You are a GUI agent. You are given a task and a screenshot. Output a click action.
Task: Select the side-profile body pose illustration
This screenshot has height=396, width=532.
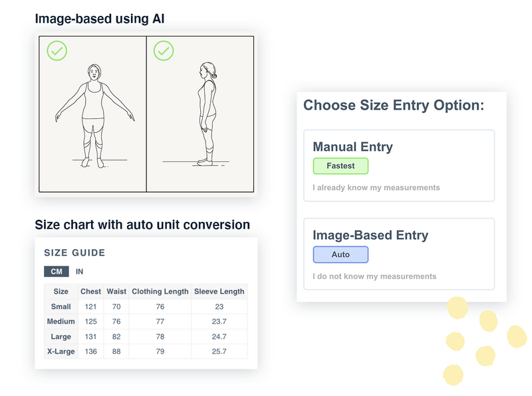205,116
